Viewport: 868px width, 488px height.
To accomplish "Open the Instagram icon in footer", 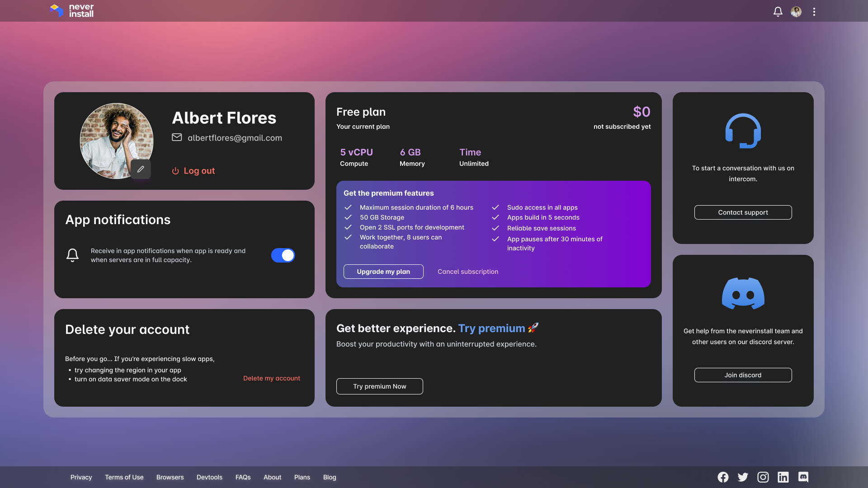I will tap(763, 477).
